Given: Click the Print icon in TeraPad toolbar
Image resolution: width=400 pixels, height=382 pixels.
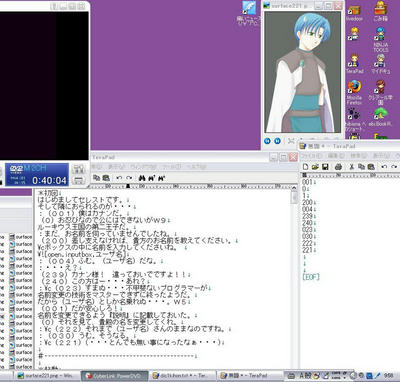Looking at the screenshot, I should click(338, 166).
